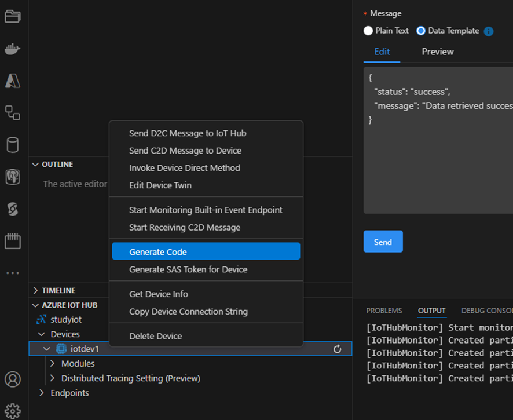
Task: Expand the Endpoints node
Action: point(42,393)
